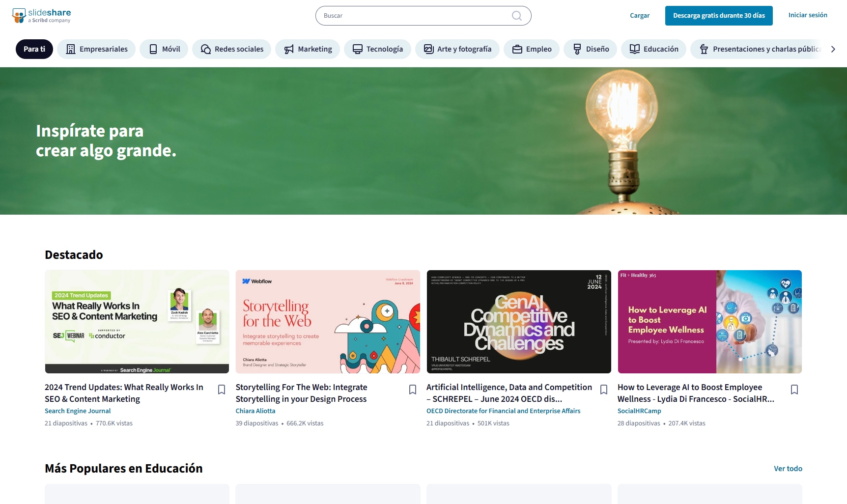The height and width of the screenshot is (504, 847).
Task: Open the 2024 Trend Updates SEO thumbnail
Action: click(x=137, y=322)
